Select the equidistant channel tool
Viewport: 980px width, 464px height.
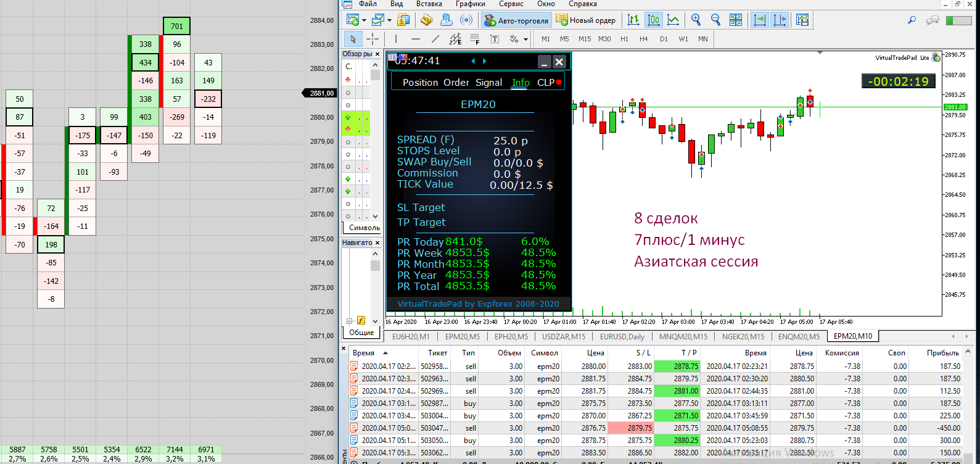click(x=455, y=39)
